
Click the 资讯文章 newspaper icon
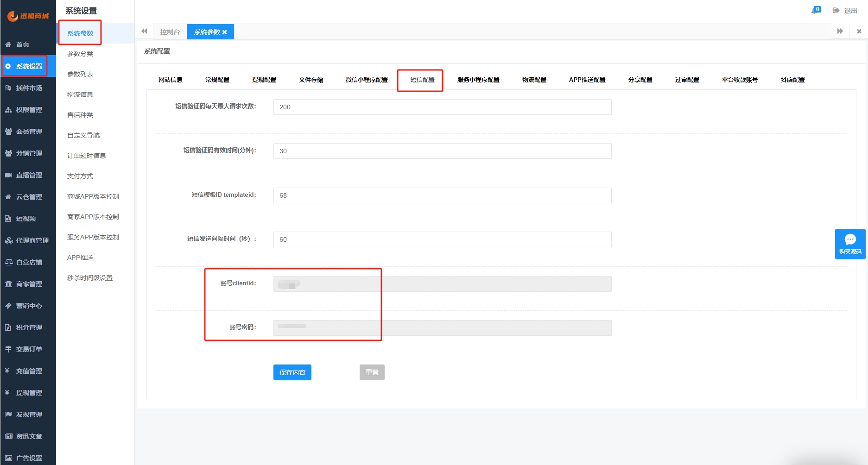8,436
